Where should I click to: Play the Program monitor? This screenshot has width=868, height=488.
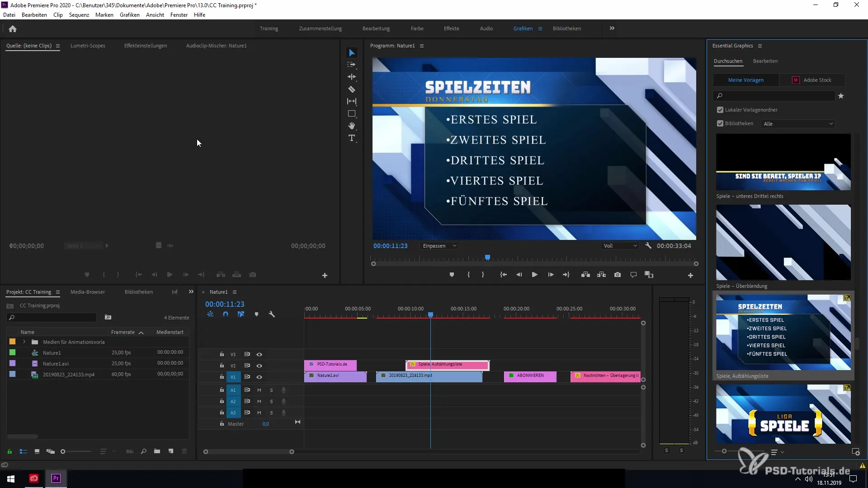coord(534,275)
